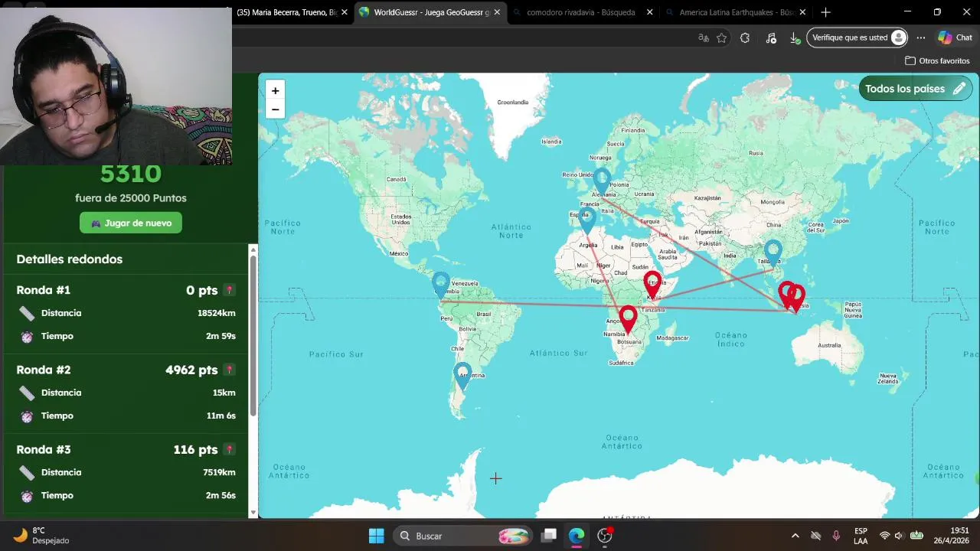Click the scroll-down arrow of results panel

[x=253, y=513]
